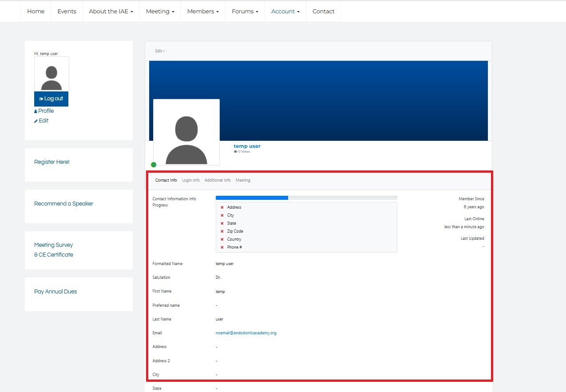
Task: Click the red X beside Phone #
Action: point(222,247)
